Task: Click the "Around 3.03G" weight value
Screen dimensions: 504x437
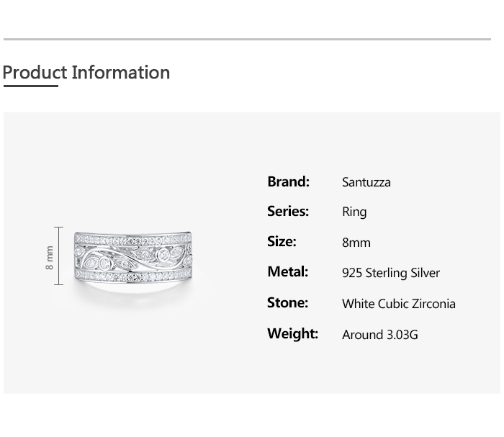Action: pos(380,335)
